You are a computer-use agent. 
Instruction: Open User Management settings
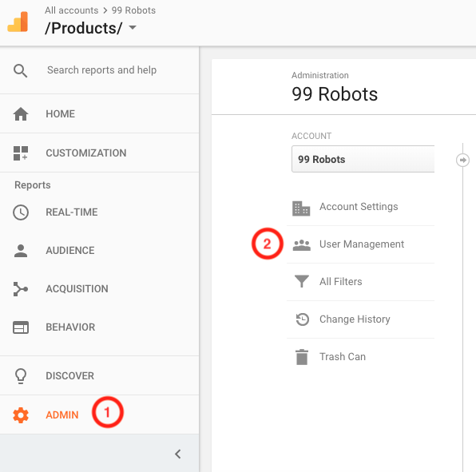click(x=361, y=244)
